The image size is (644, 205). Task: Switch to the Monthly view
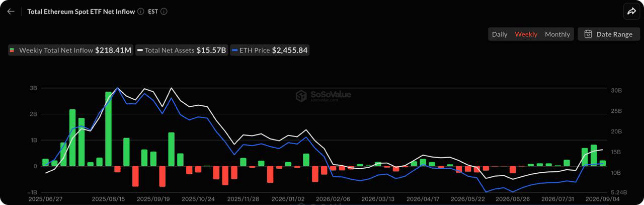(557, 34)
